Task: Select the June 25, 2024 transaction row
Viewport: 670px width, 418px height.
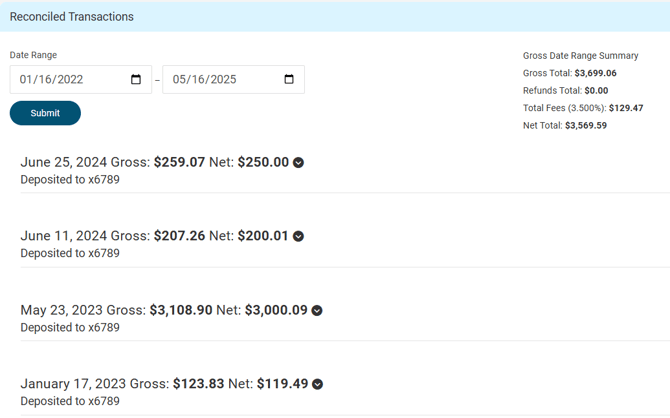Action: tap(345, 171)
